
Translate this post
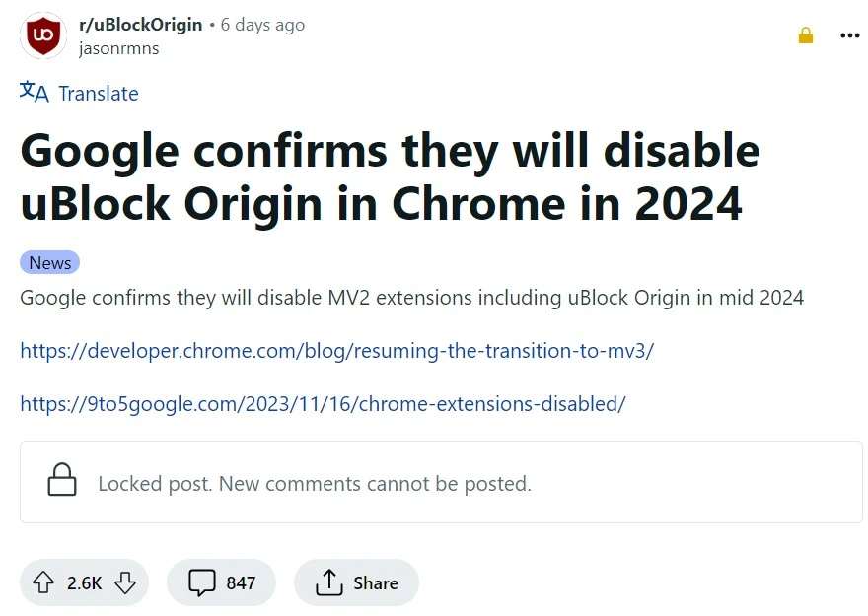click(98, 94)
